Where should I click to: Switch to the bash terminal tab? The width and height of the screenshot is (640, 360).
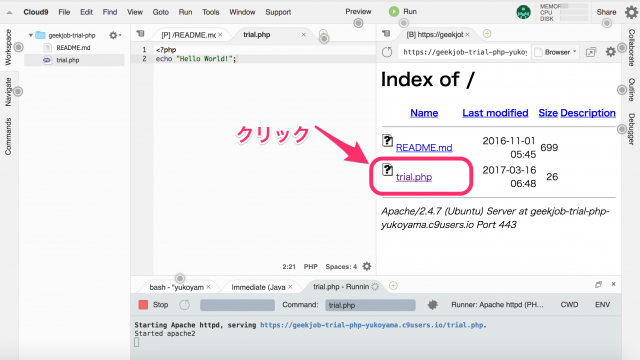(x=176, y=287)
